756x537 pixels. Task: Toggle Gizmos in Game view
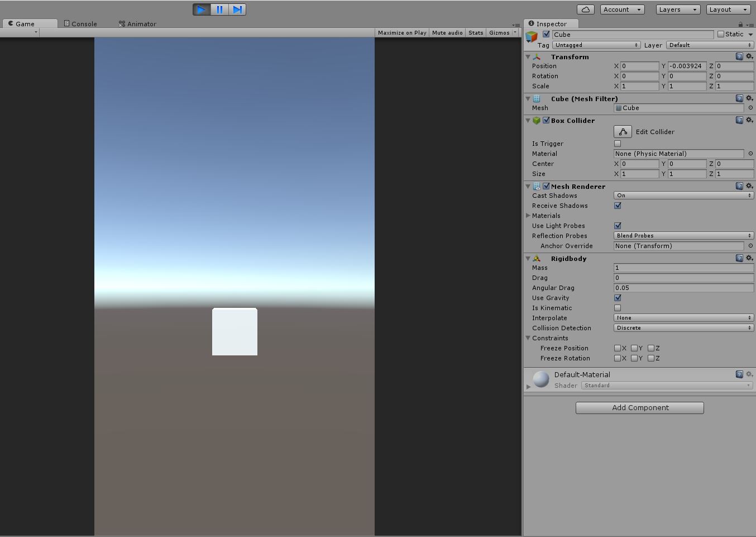click(499, 32)
